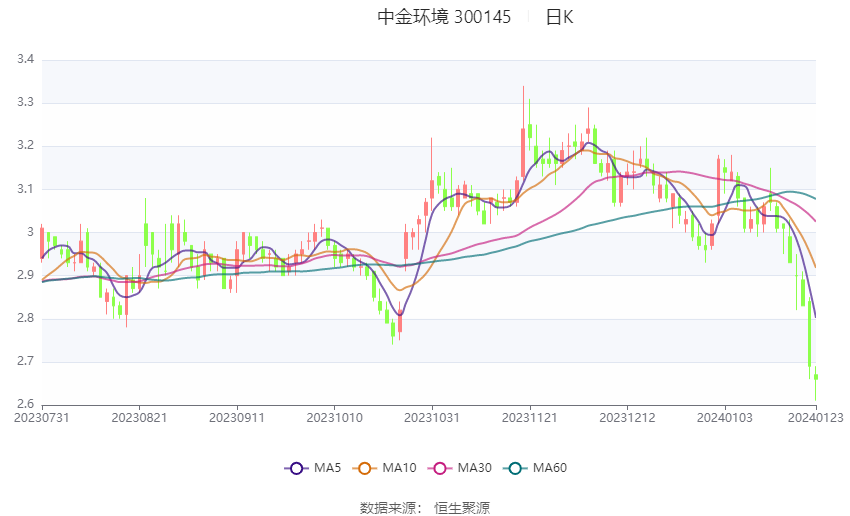The image size is (850, 516).
Task: Jump to the 20240123 date label
Action: tap(814, 416)
